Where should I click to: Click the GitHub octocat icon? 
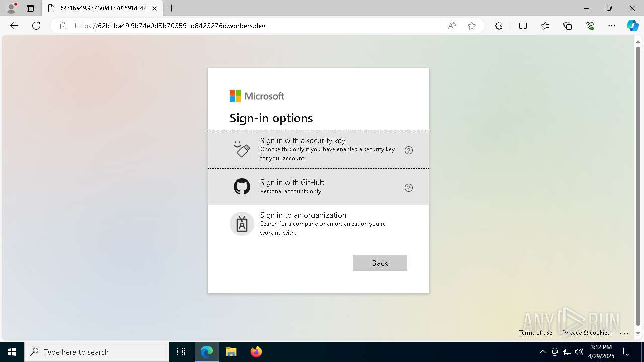point(242,187)
